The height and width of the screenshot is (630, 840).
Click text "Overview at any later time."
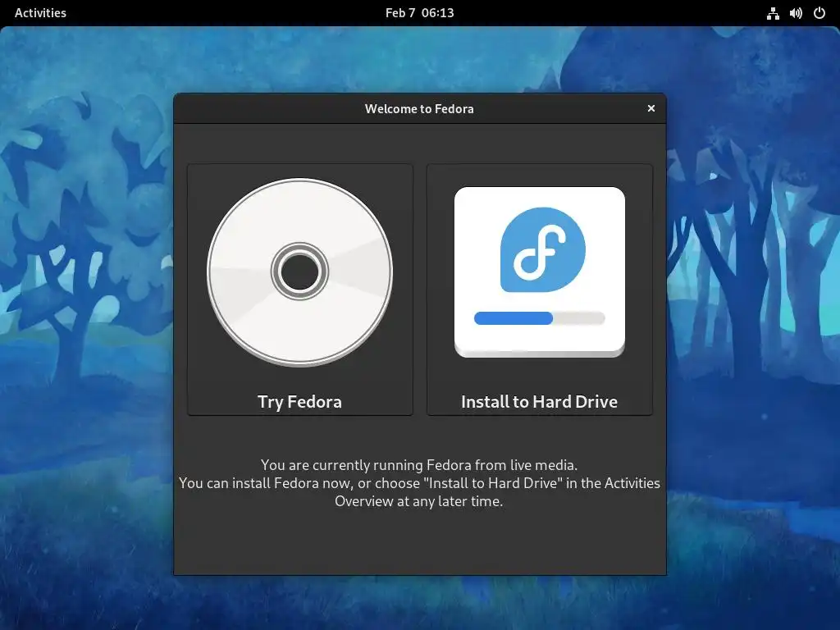tap(419, 501)
